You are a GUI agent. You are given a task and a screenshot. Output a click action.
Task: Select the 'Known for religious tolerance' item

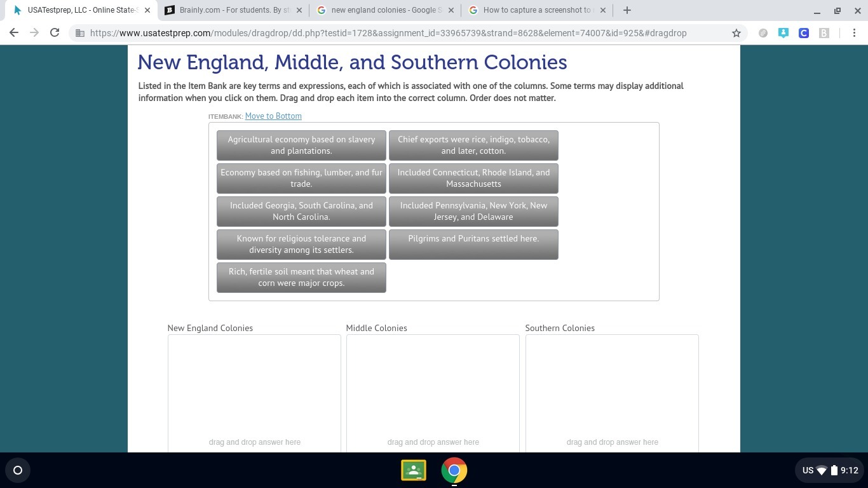coord(301,244)
